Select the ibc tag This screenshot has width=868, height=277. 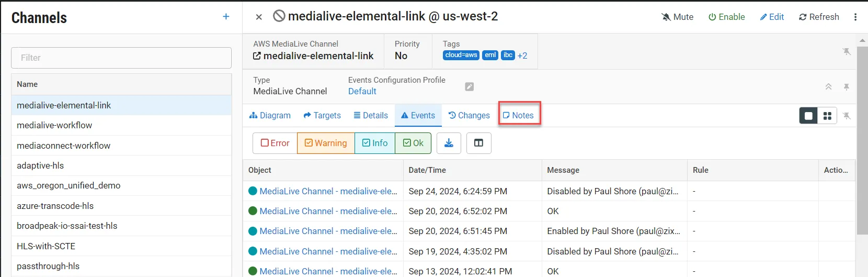point(508,55)
